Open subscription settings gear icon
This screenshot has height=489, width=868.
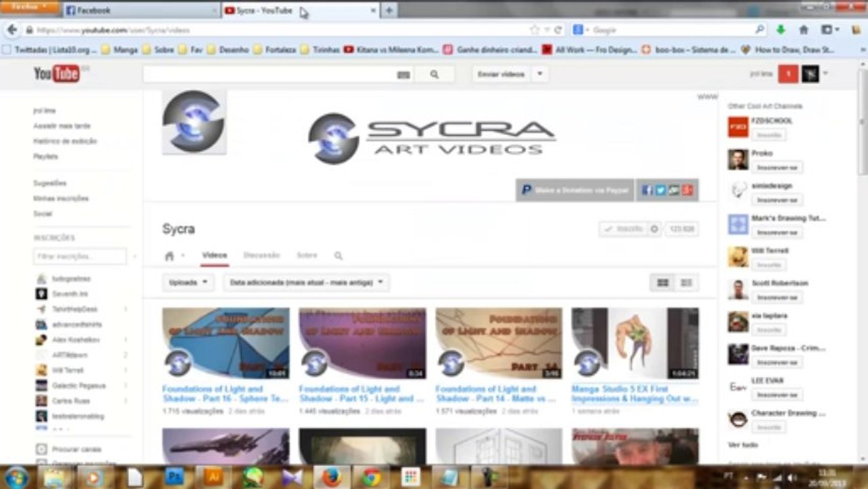654,229
